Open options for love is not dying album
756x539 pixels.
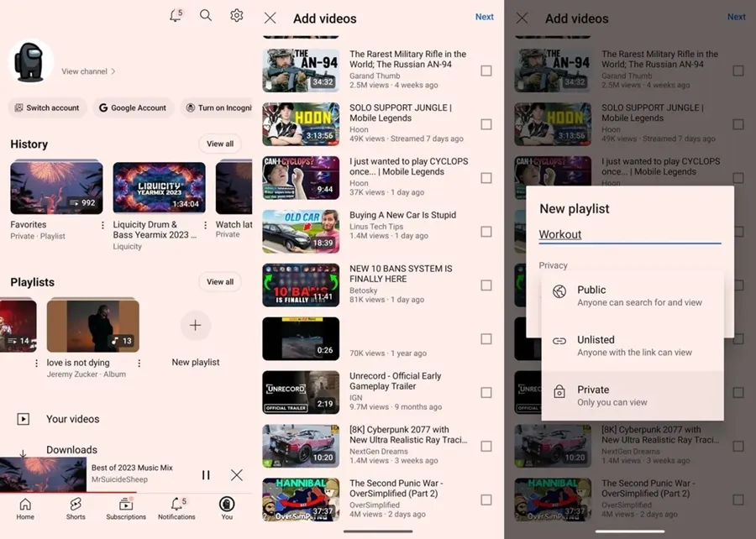tap(139, 364)
